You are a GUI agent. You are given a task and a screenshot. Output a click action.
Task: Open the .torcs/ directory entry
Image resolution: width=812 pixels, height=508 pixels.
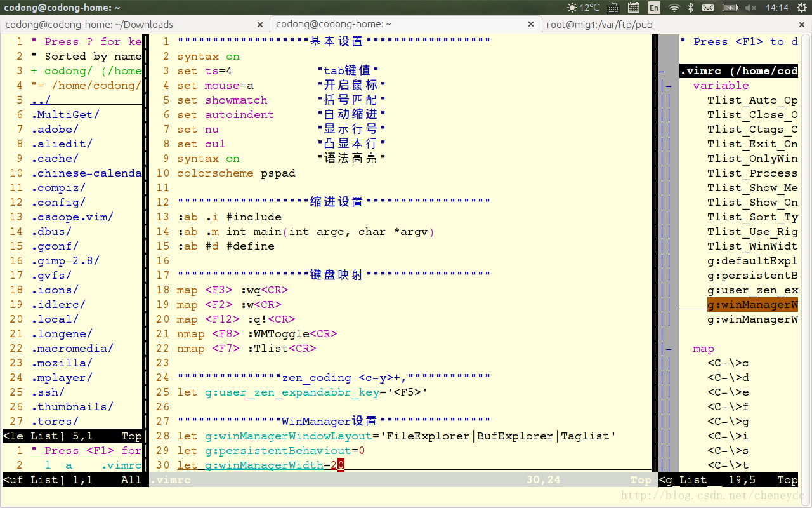[x=55, y=422]
